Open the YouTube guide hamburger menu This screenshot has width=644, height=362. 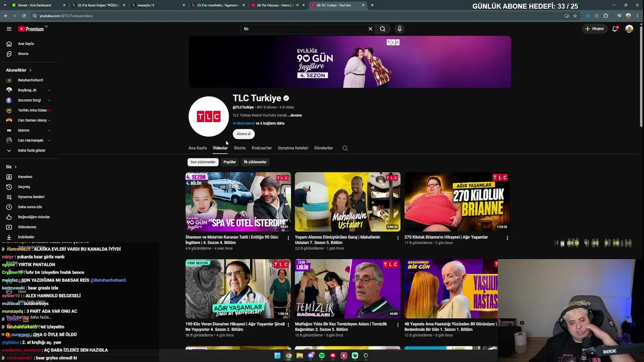coord(9,29)
